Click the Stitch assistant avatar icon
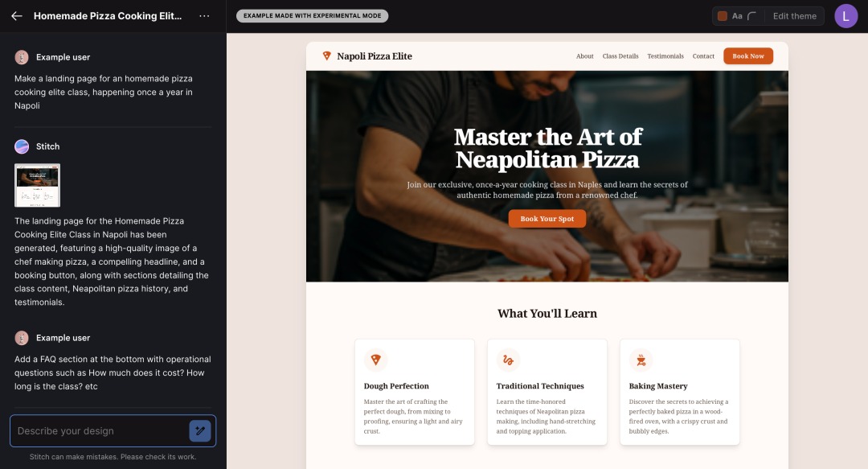Image resolution: width=868 pixels, height=469 pixels. [22, 146]
